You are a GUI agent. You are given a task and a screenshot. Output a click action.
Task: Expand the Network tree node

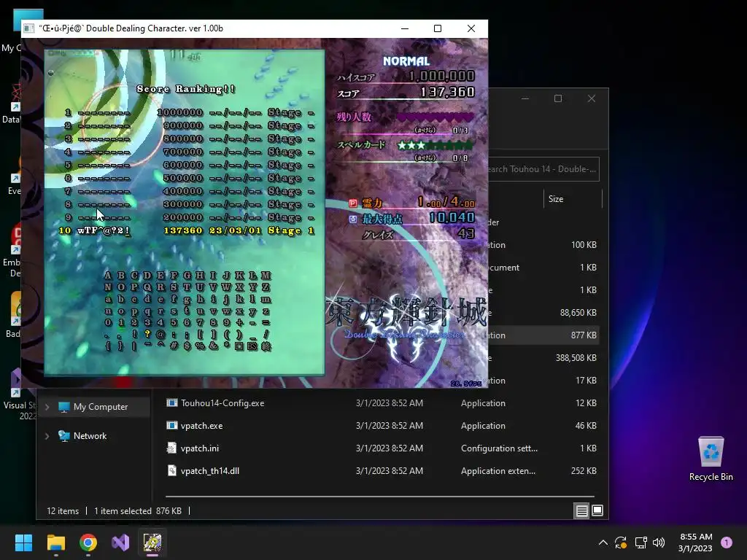(47, 436)
